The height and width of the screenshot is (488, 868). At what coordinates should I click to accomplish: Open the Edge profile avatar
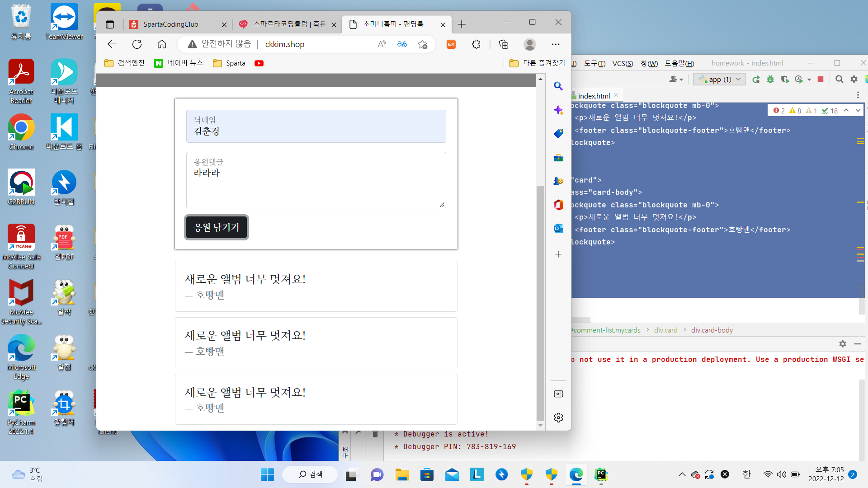(530, 44)
